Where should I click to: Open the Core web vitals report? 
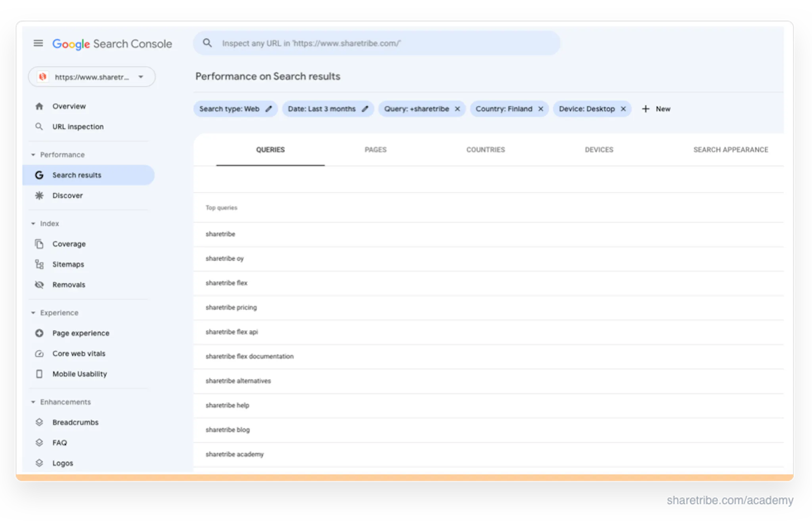79,353
